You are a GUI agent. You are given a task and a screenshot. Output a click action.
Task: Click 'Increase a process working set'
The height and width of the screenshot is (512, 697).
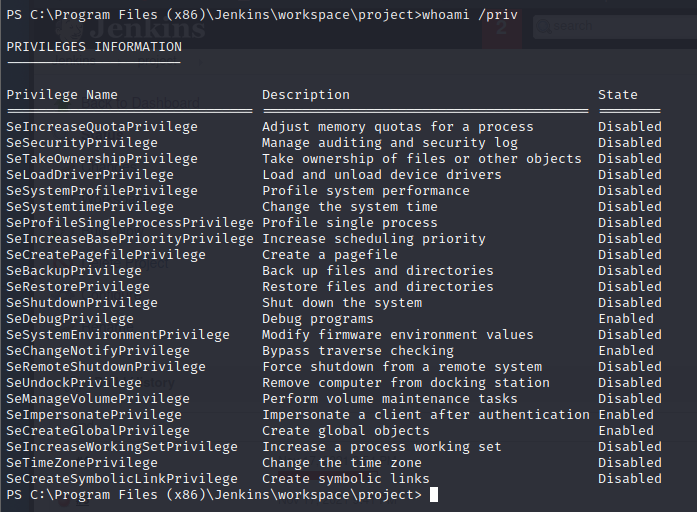pos(382,447)
